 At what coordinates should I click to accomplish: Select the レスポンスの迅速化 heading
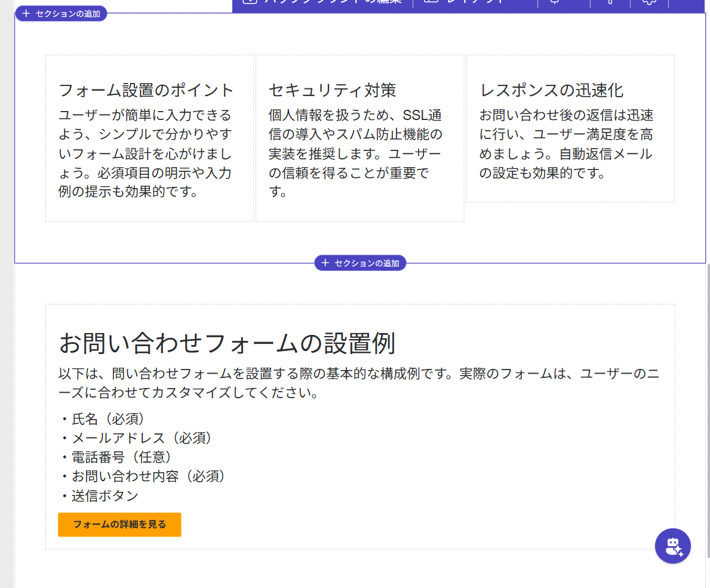(551, 90)
